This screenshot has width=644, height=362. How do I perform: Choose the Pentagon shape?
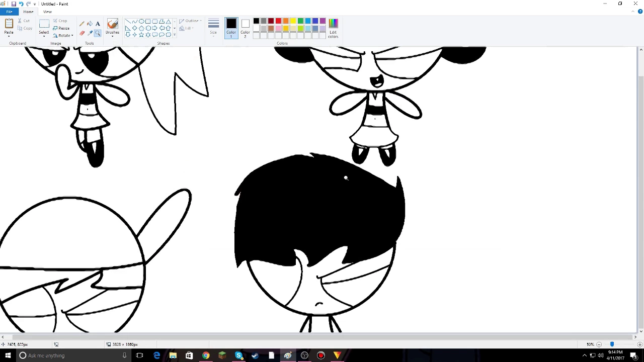coord(141,28)
